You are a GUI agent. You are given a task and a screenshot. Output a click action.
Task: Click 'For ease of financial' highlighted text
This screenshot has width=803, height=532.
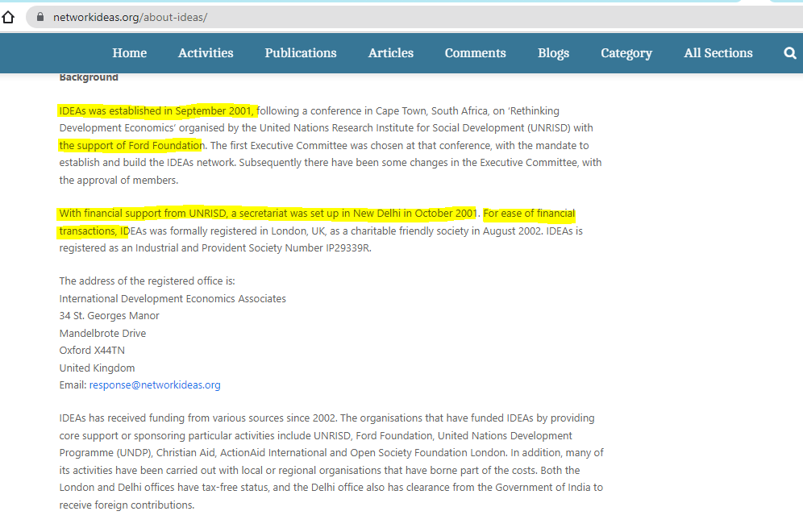click(x=529, y=214)
